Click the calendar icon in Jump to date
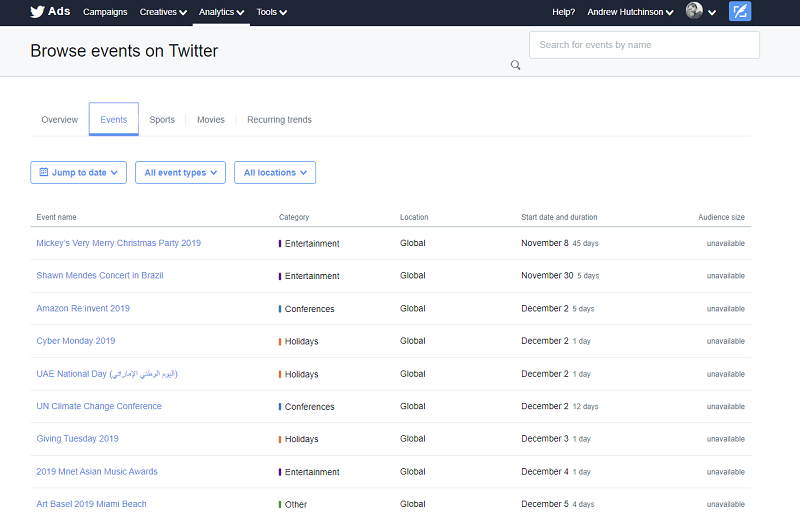Image resolution: width=800 pixels, height=520 pixels. [x=44, y=172]
